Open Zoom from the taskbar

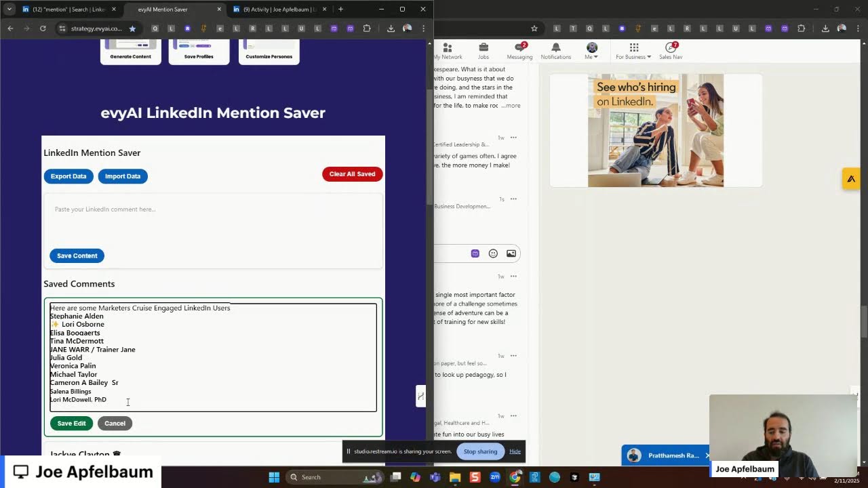pyautogui.click(x=495, y=477)
